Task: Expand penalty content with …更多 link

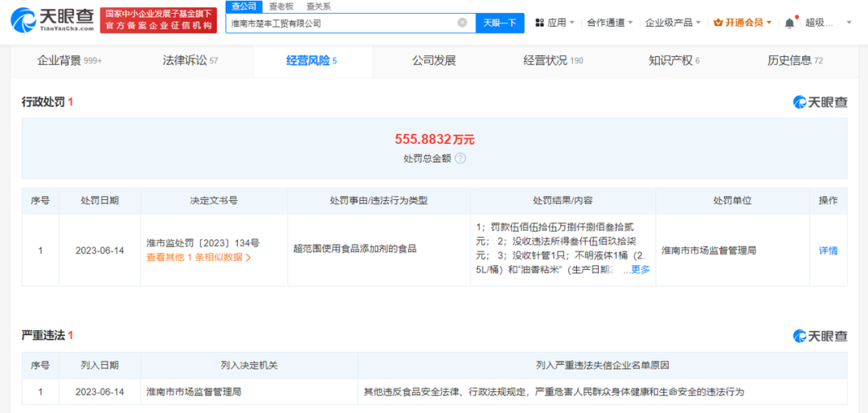Action: click(636, 270)
